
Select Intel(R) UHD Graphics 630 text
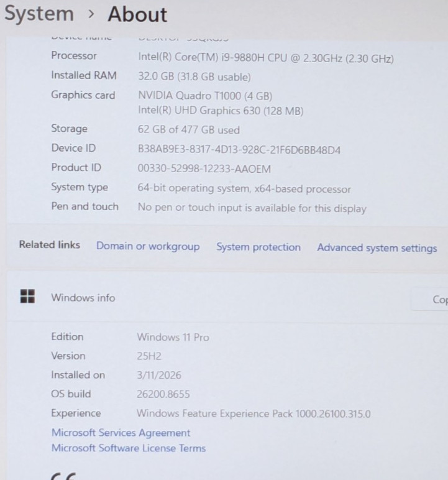(x=221, y=110)
